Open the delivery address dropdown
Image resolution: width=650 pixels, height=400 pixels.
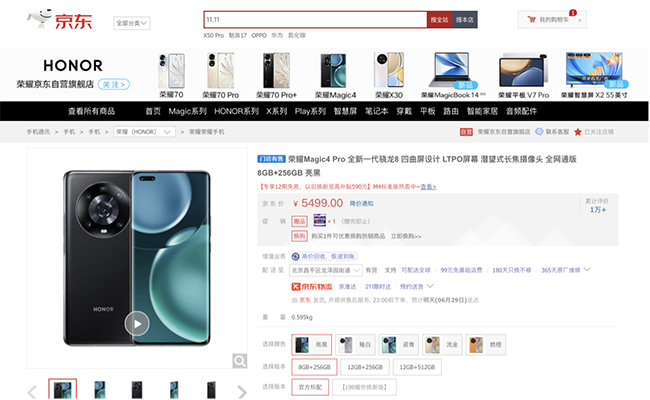pyautogui.click(x=326, y=270)
